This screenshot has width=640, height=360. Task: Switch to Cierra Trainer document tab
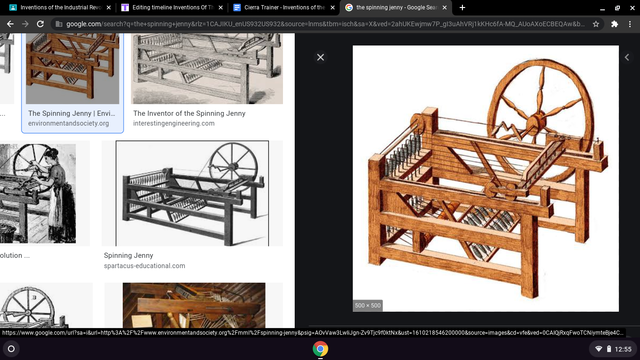(284, 7)
